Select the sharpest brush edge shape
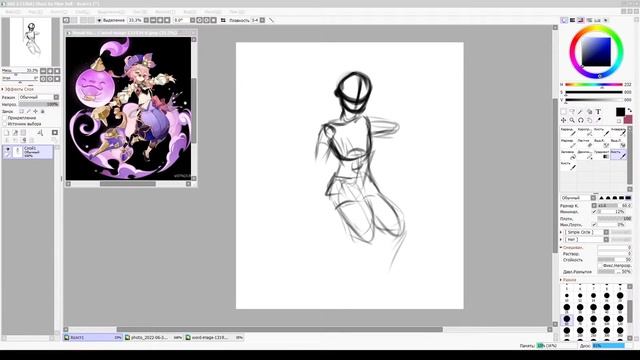This screenshot has width=640, height=360. click(601, 198)
